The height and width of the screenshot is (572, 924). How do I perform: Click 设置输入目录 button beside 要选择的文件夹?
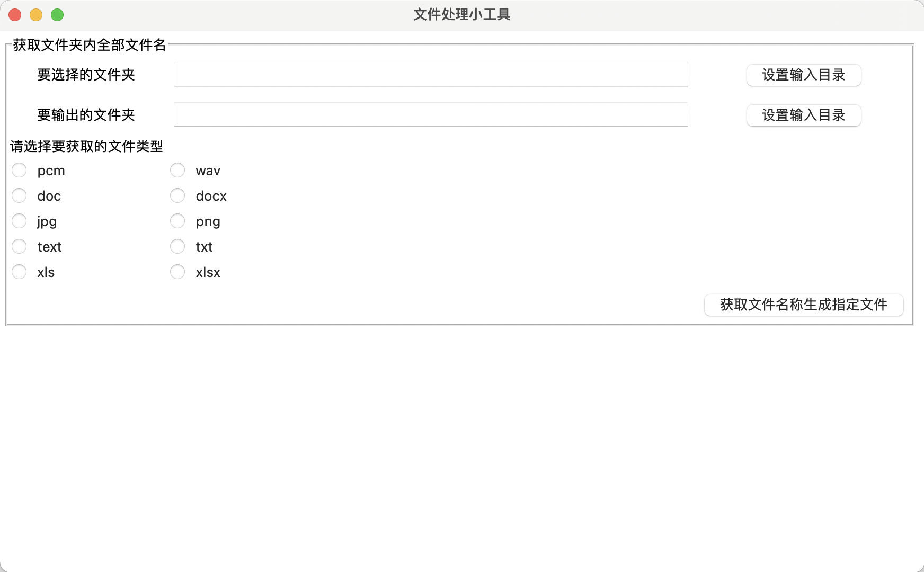click(x=804, y=75)
